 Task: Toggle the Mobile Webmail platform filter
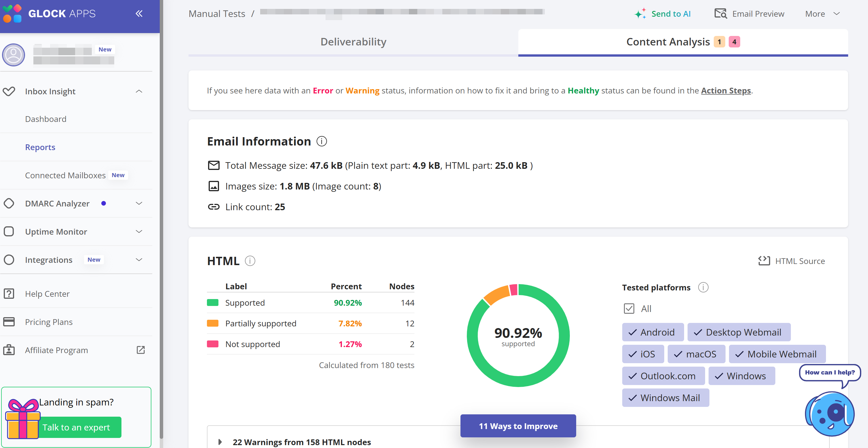[x=777, y=354]
